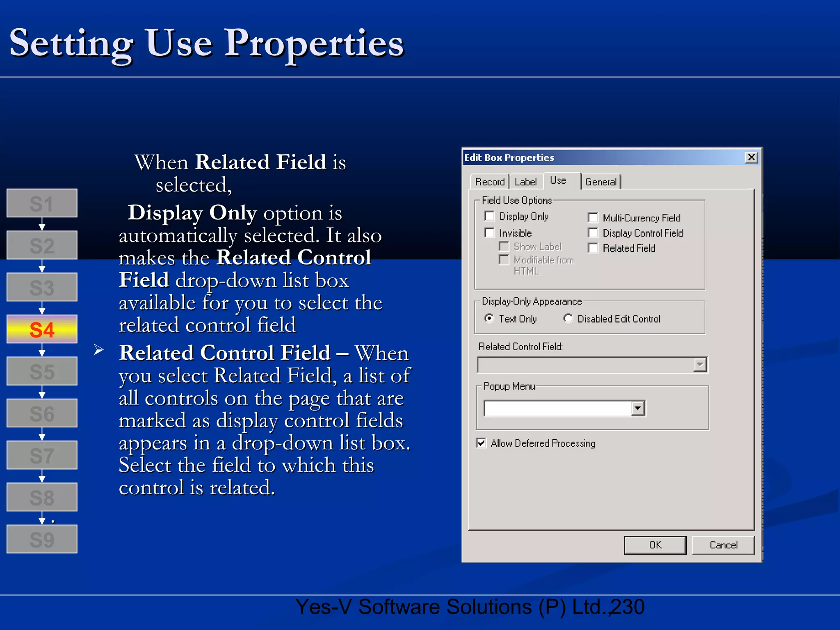Go to step S7 box
The height and width of the screenshot is (630, 840).
point(42,455)
